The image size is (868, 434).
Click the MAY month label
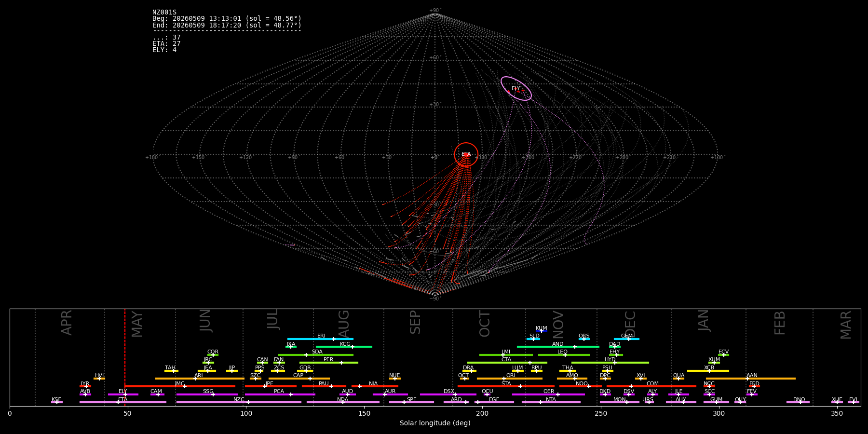[137, 324]
